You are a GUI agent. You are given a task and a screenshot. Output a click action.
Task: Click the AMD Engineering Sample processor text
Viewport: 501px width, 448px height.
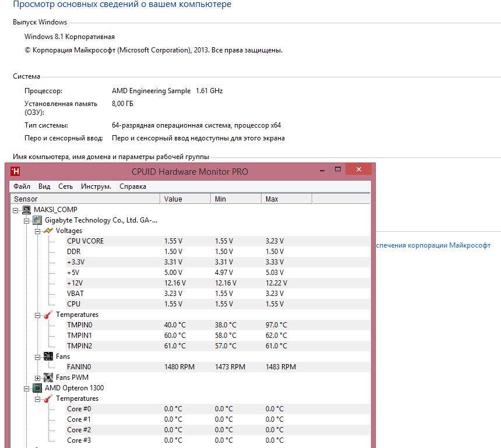pos(151,91)
